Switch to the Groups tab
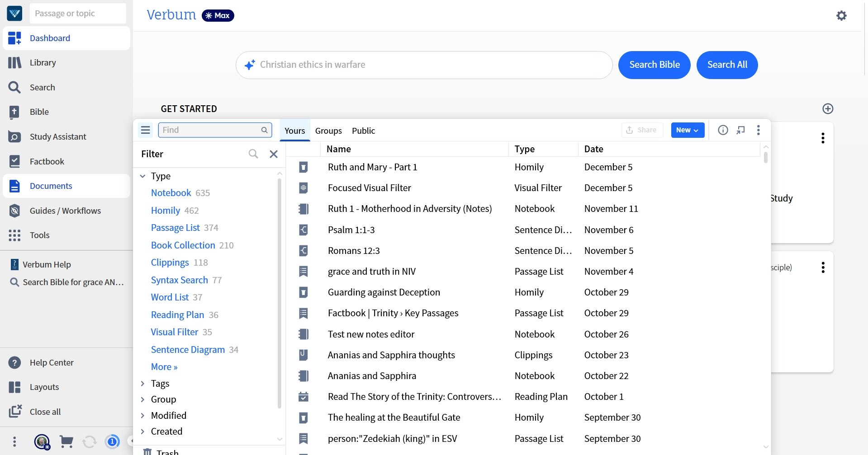 328,131
